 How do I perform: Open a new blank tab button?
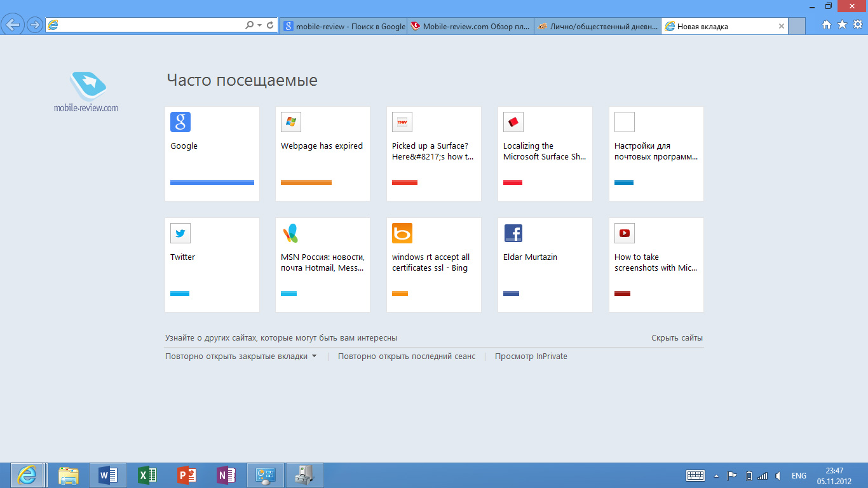[x=797, y=26]
